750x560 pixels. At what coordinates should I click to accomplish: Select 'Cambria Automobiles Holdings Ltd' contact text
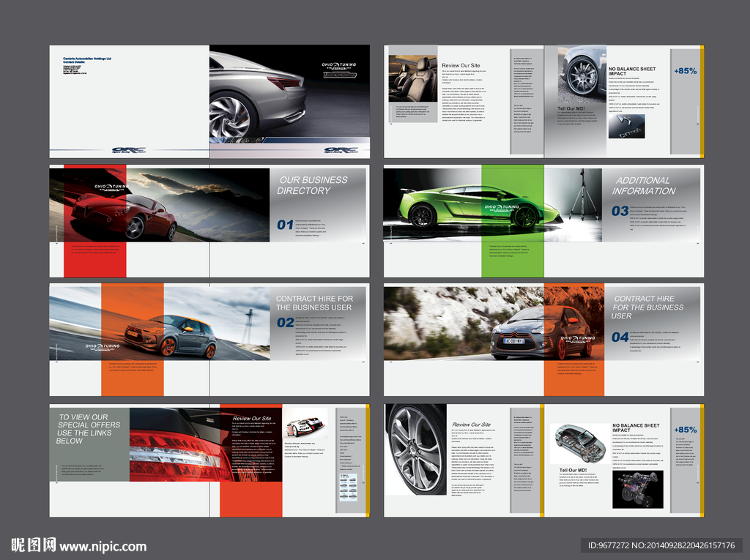point(87,59)
